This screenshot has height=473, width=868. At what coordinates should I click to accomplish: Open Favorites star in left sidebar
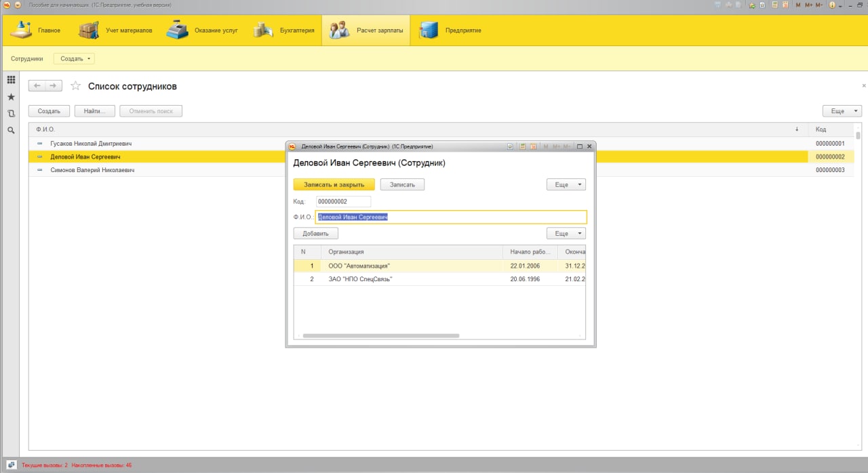coord(11,97)
